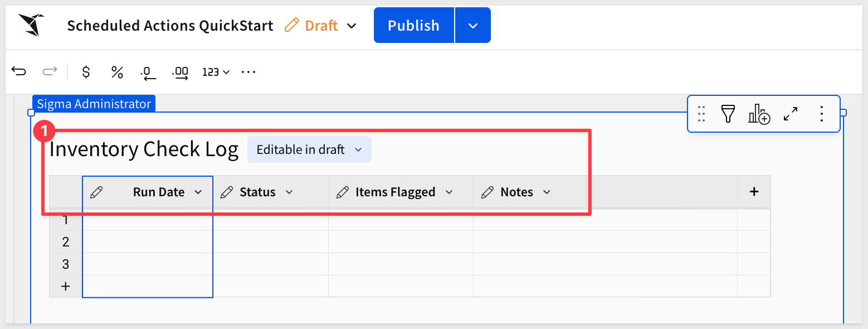Expand table to full screen
Viewport: 868px width, 329px height.
coord(791,114)
